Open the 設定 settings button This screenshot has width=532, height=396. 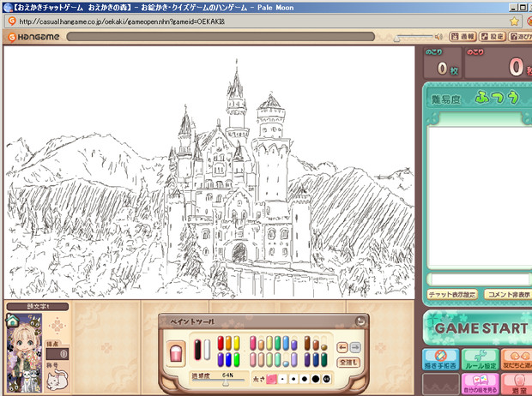click(x=493, y=37)
